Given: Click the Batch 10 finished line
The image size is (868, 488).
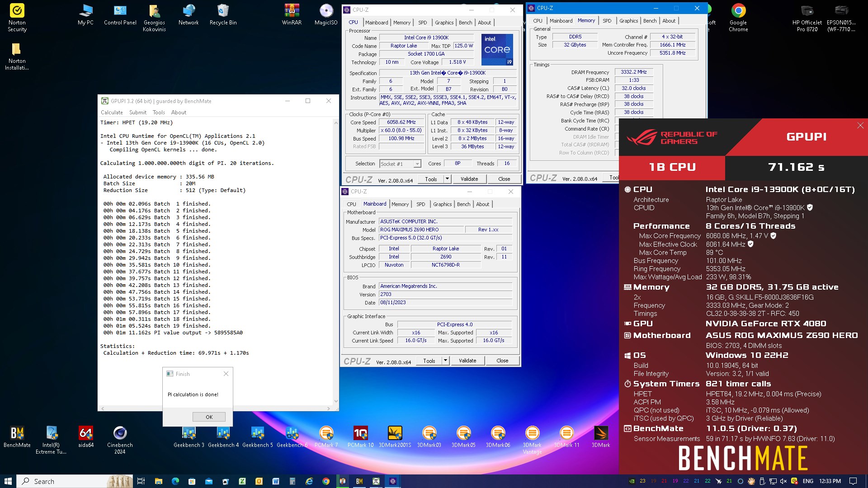Looking at the screenshot, I should pos(157,265).
